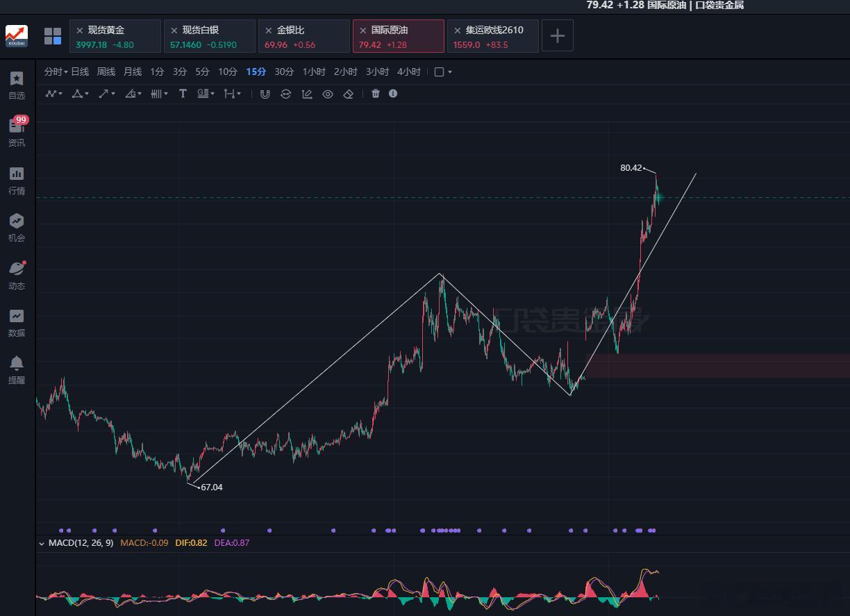This screenshot has height=616, width=850.
Task: Select 30分 timeframe
Action: (x=284, y=72)
